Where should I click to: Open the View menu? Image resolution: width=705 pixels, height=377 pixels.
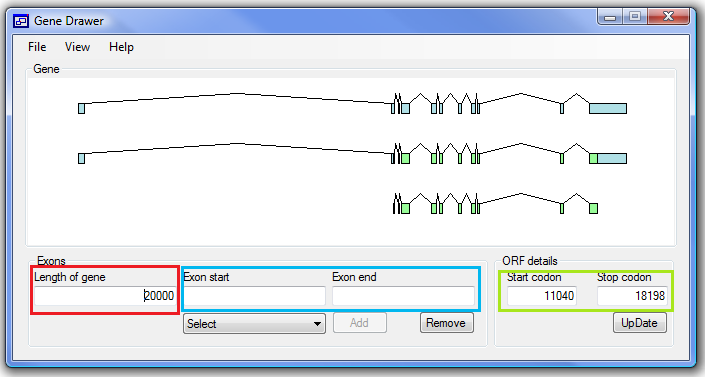(77, 47)
